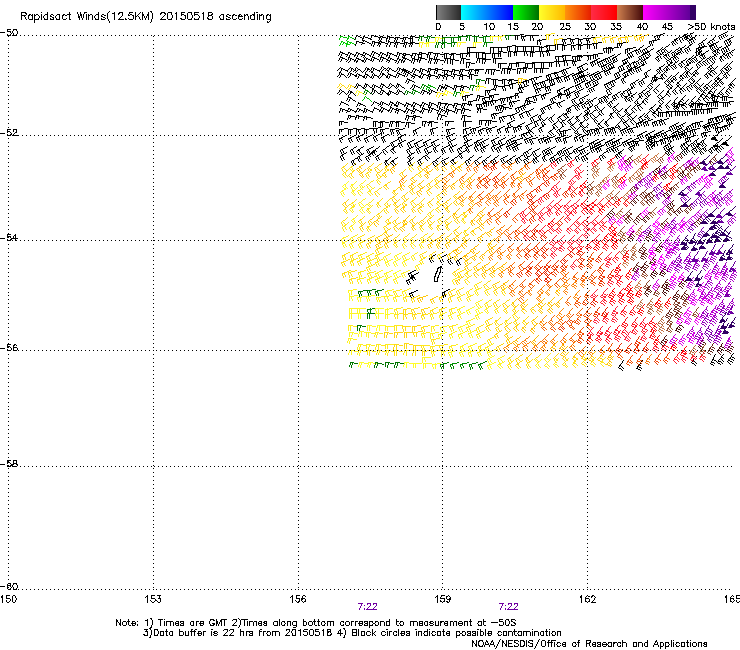The width and height of the screenshot is (740, 650).
Task: Click the cyan-blue 5-15 knots legend segment
Action: [x=487, y=12]
